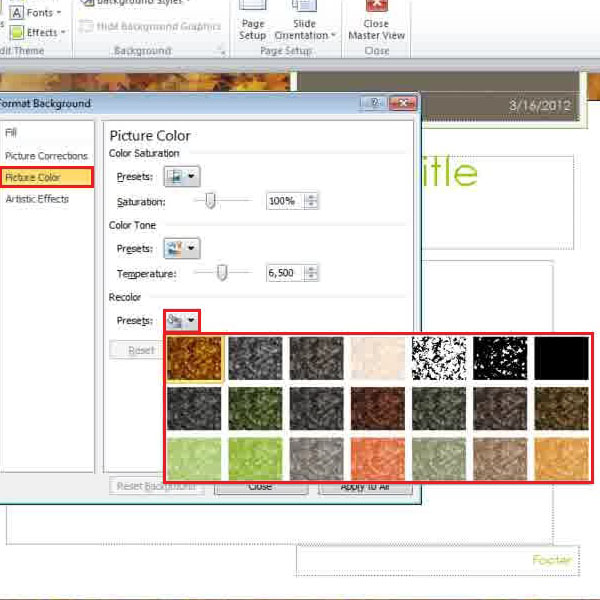Click the Temperature slider handle
The image size is (600, 600).
coord(222,273)
